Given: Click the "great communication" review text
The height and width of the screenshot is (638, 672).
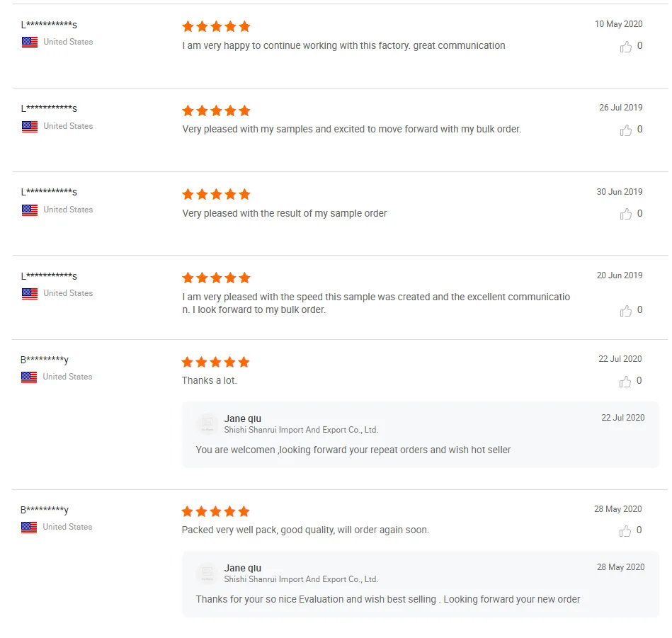Looking at the screenshot, I should [x=343, y=46].
